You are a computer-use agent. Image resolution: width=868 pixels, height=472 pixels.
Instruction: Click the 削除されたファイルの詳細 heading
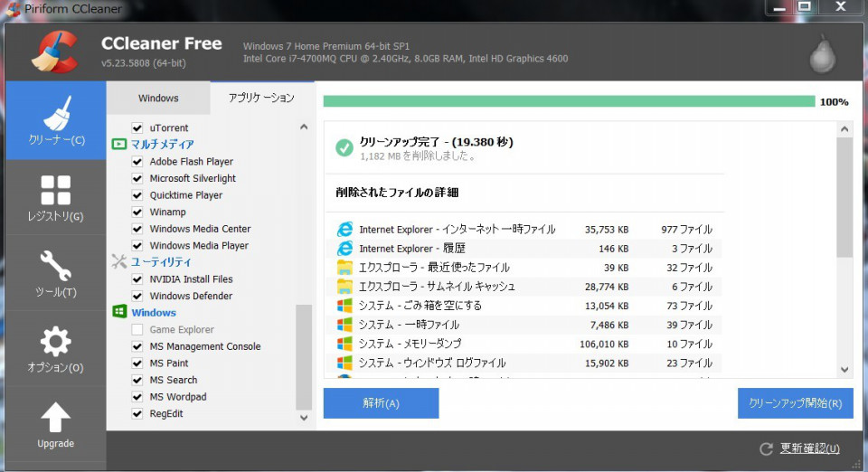[397, 193]
